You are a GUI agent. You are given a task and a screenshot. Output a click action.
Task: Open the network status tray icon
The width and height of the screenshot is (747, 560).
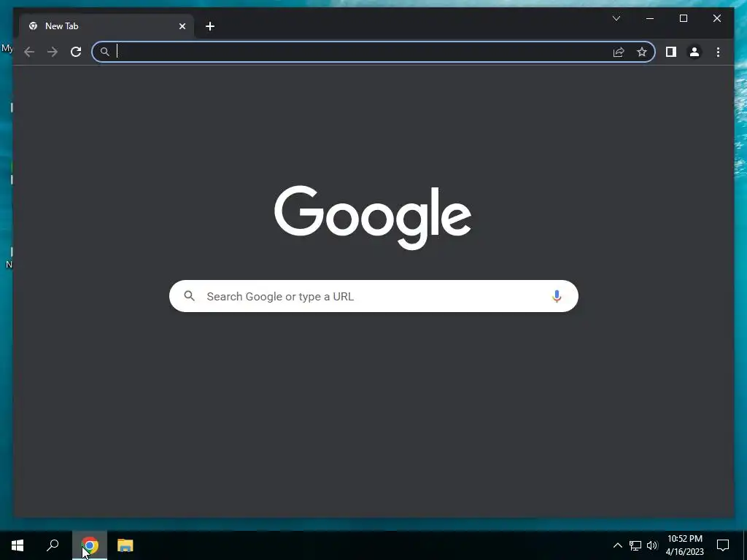pos(635,545)
